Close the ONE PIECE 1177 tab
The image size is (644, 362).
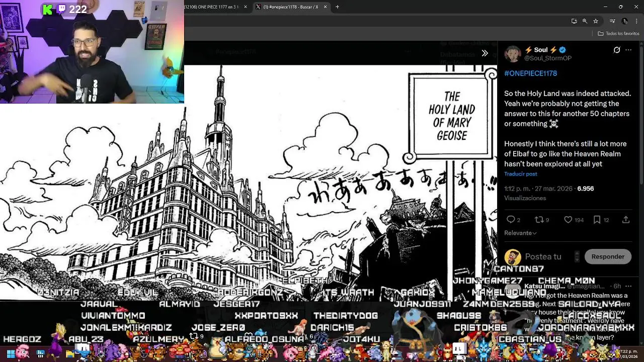pyautogui.click(x=246, y=7)
